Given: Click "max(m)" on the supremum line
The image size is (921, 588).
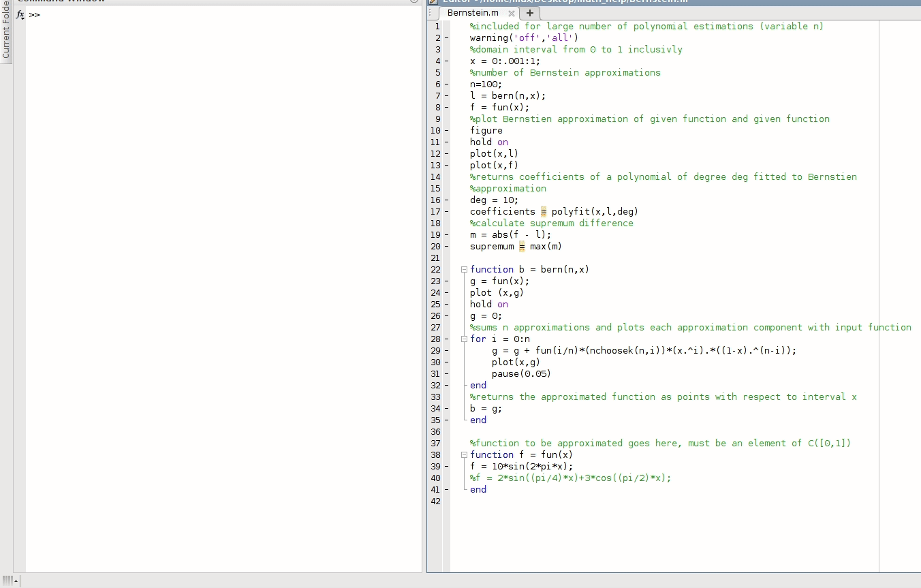Looking at the screenshot, I should [x=546, y=246].
